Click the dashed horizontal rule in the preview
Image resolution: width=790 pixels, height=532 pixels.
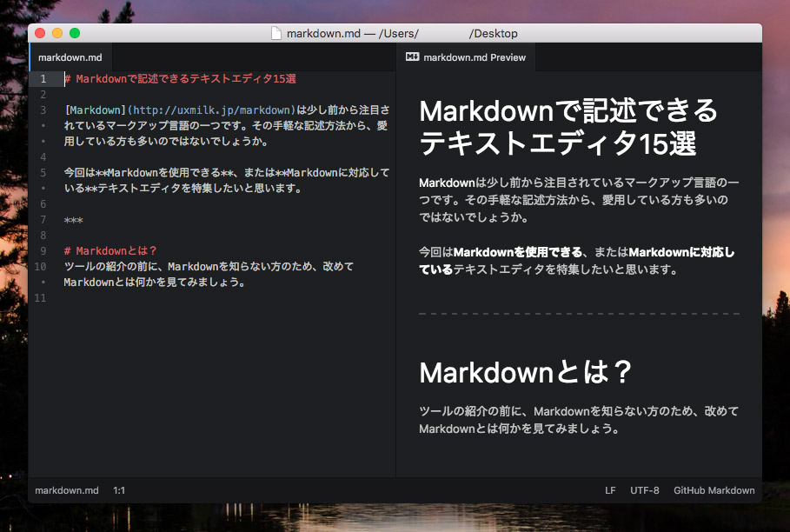tap(579, 313)
